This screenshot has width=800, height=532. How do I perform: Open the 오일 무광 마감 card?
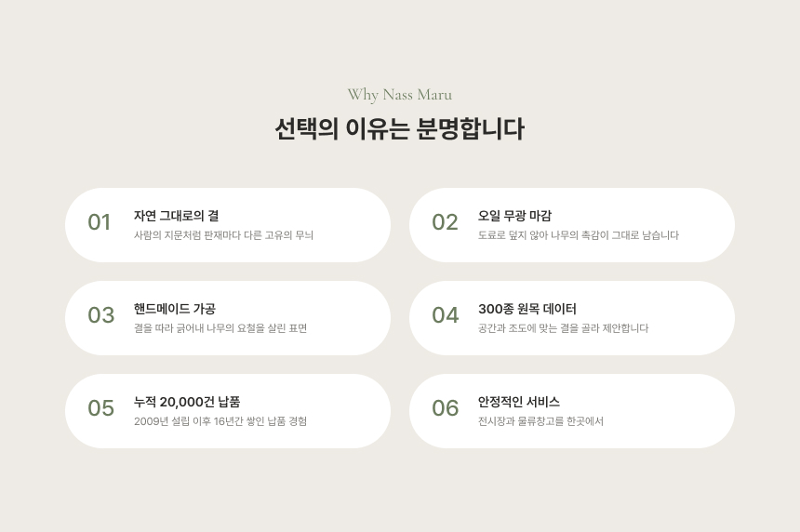coord(572,225)
